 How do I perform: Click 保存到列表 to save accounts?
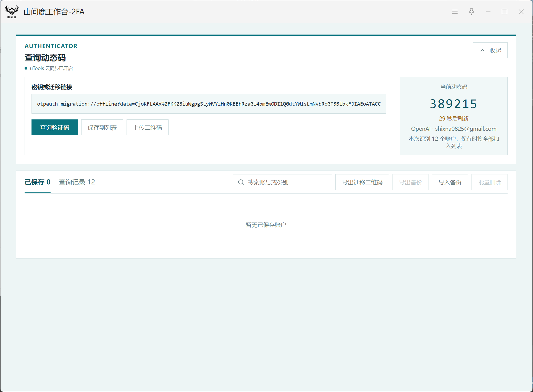pos(102,127)
